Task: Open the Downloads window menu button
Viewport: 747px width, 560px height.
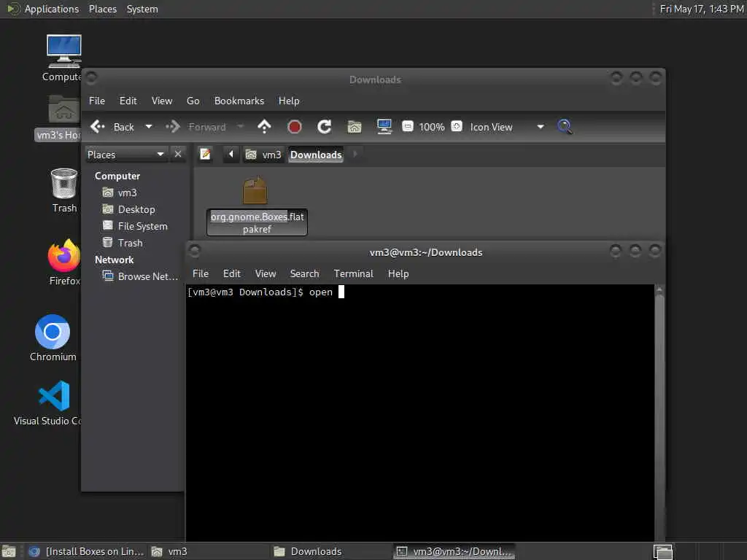Action: [x=91, y=77]
